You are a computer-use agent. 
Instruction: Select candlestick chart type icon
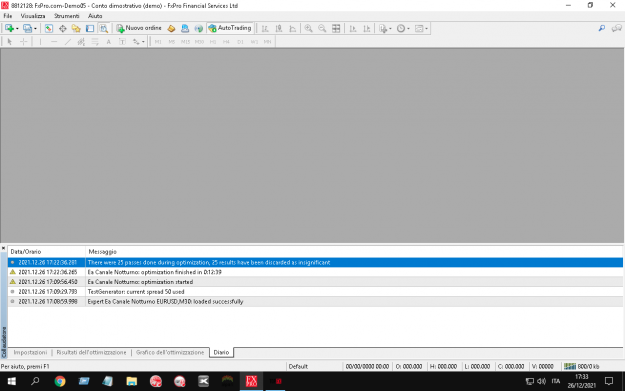pos(279,28)
